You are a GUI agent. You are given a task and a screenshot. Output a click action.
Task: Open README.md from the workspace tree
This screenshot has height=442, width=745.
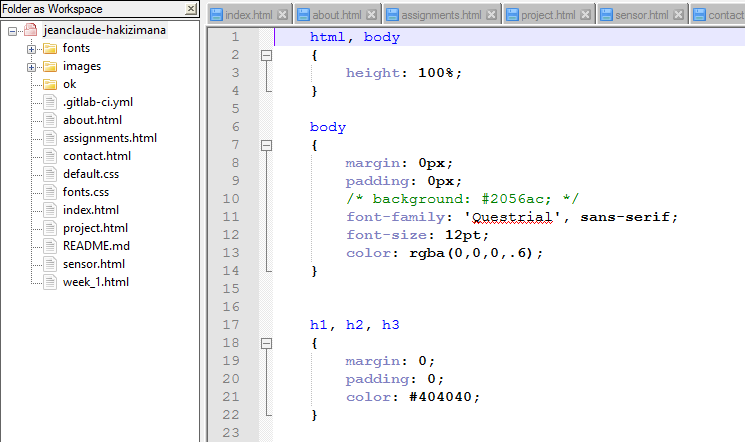[96, 246]
